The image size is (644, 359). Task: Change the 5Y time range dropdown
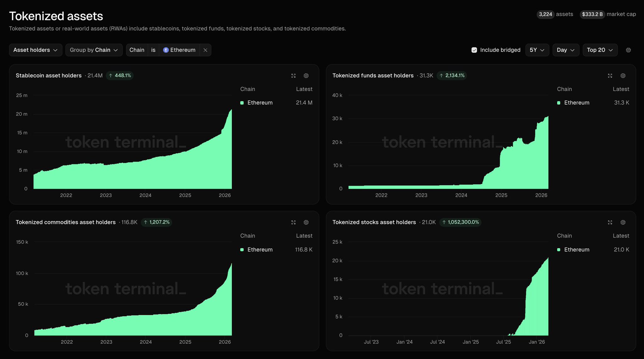(537, 50)
